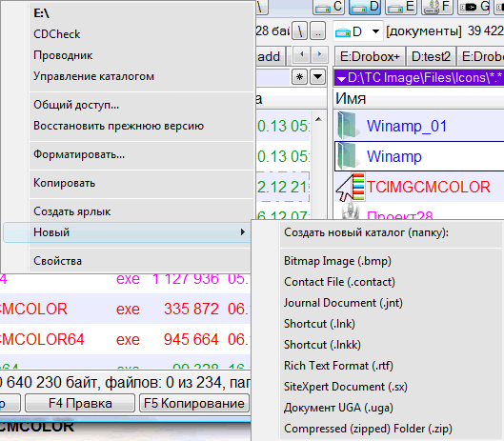Image resolution: width=504 pixels, height=441 pixels.
Task: Click F4 Правка button
Action: click(x=80, y=403)
